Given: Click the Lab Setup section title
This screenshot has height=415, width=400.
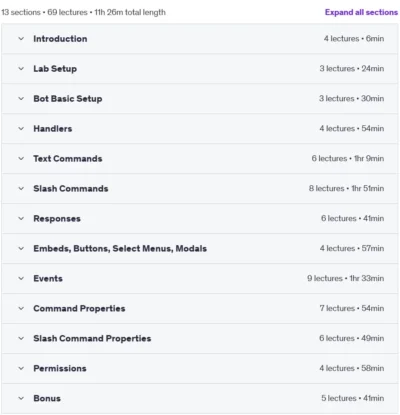Looking at the screenshot, I should [x=55, y=69].
